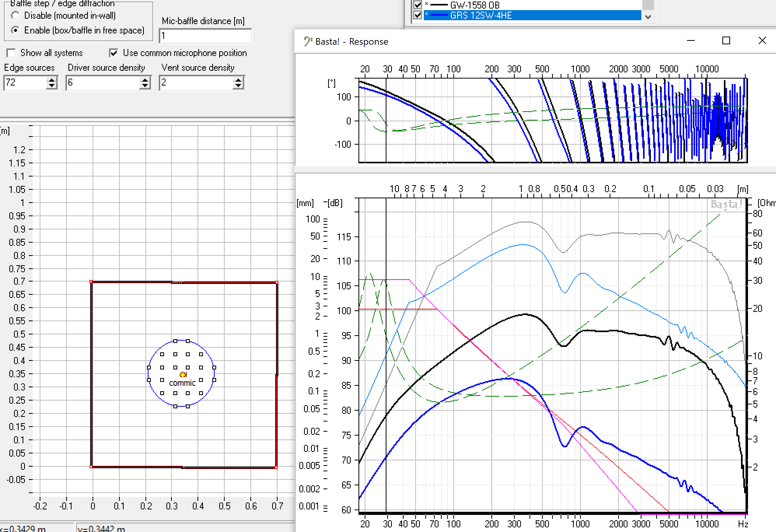
Task: Minimize the Basta! Response window
Action: 691,41
